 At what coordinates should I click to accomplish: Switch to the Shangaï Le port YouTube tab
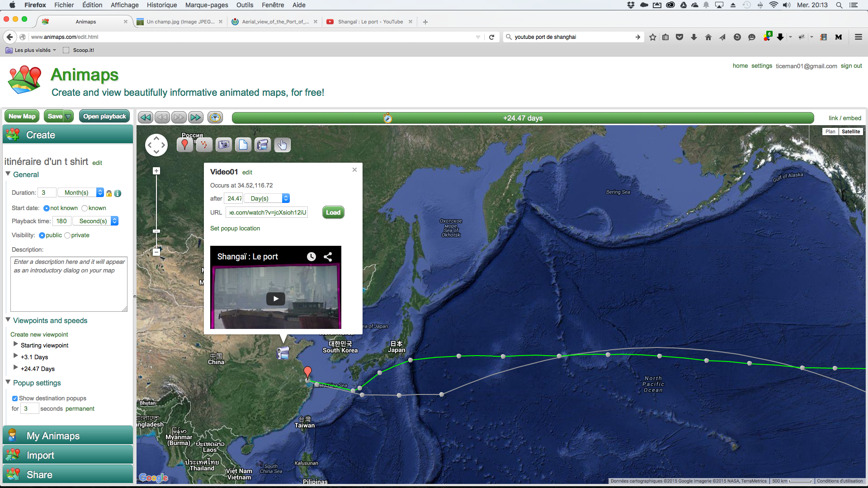click(370, 22)
